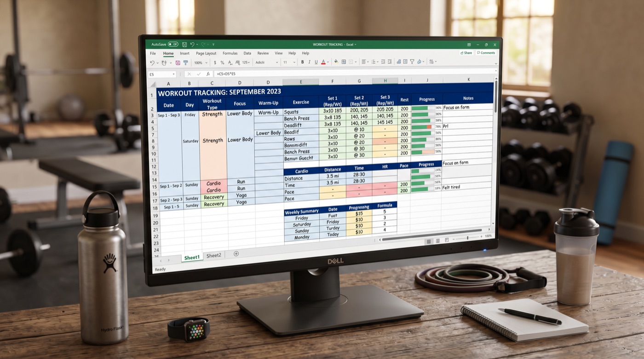This screenshot has width=644, height=359.
Task: Expand the formula bar chevron
Action: click(496, 70)
